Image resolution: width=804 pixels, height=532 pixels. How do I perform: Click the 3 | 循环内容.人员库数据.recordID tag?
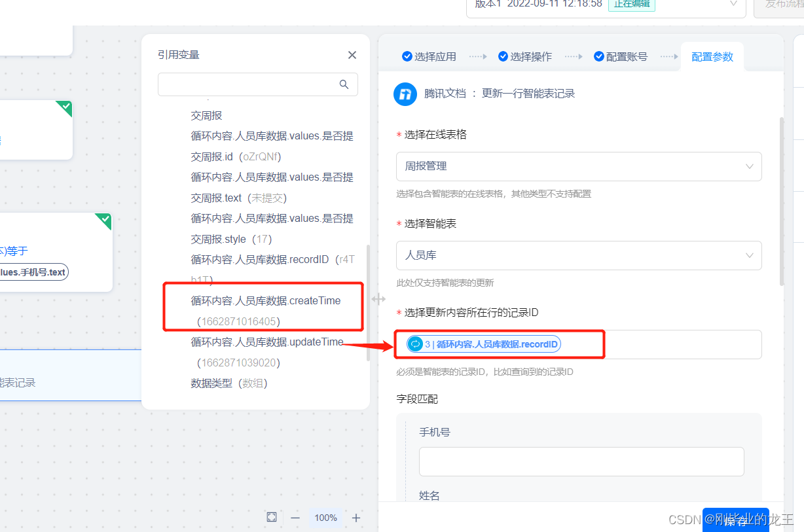(x=484, y=344)
